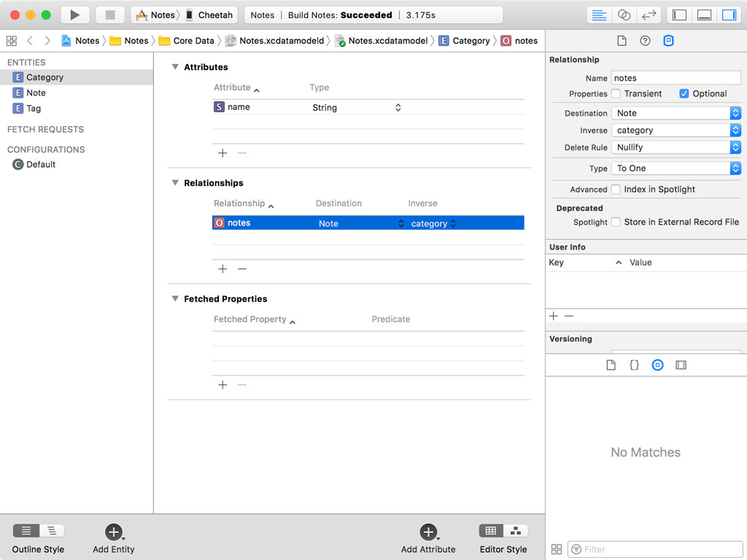Click Core Data in breadcrumb path
747x560 pixels.
193,41
